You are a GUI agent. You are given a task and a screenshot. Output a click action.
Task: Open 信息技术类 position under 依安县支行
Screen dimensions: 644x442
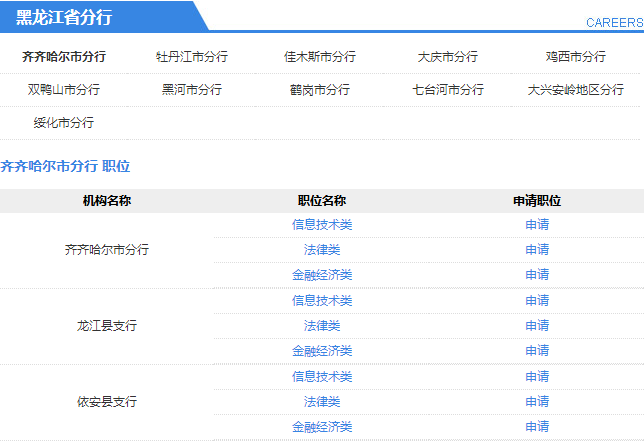click(x=322, y=377)
